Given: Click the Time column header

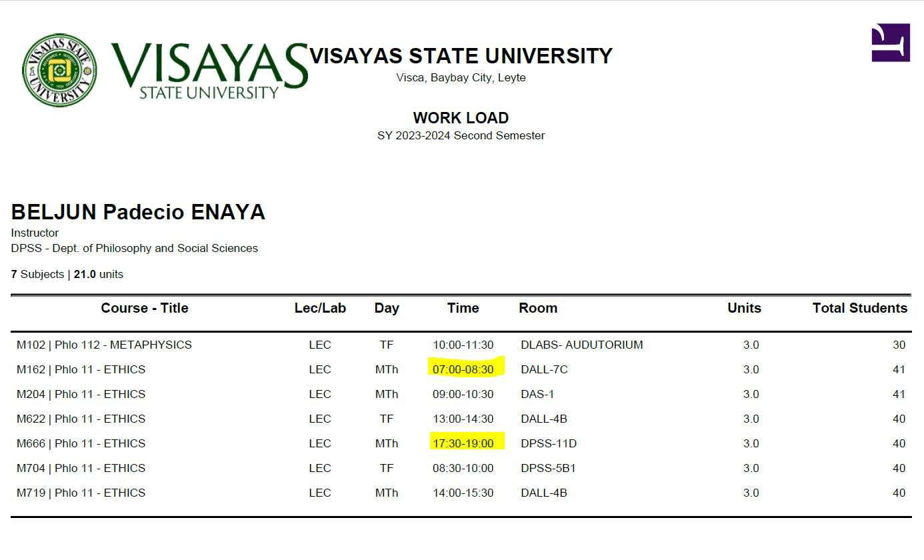Looking at the screenshot, I should click(463, 308).
